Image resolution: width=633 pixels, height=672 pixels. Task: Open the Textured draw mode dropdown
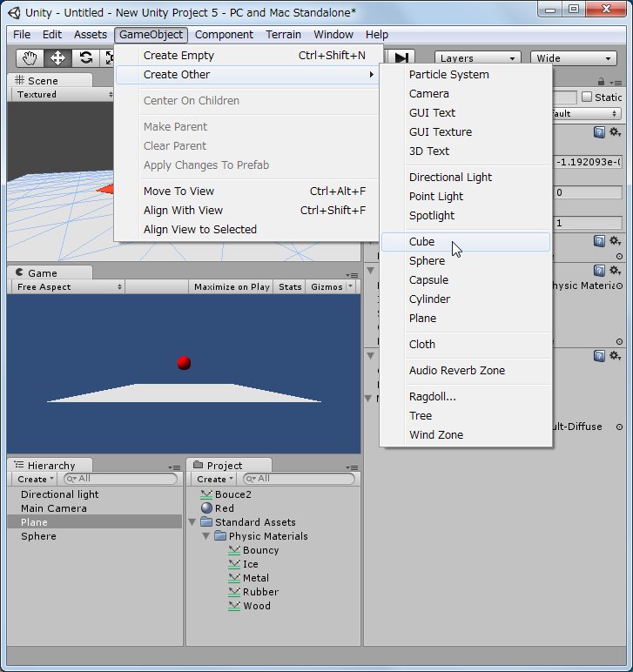point(64,94)
